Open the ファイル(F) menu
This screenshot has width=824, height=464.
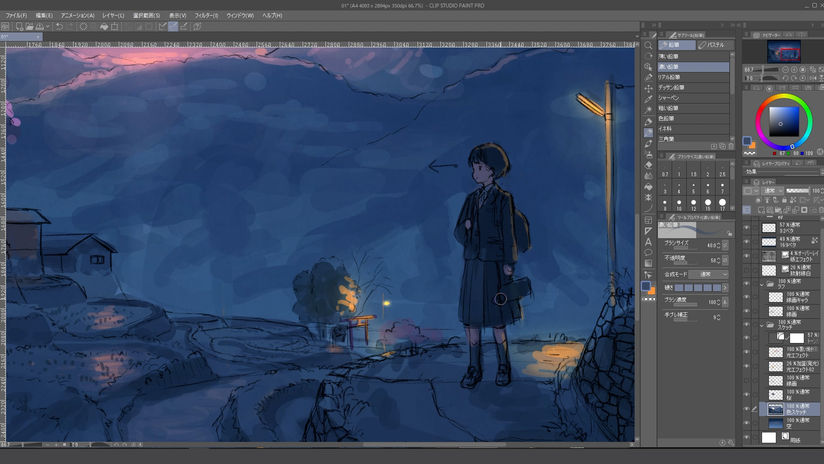16,16
